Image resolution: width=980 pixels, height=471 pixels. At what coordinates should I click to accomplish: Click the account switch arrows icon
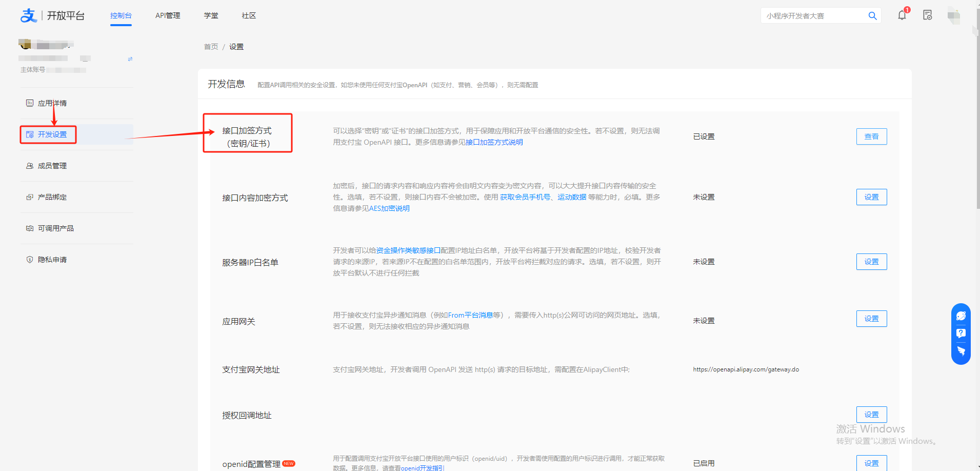[130, 59]
